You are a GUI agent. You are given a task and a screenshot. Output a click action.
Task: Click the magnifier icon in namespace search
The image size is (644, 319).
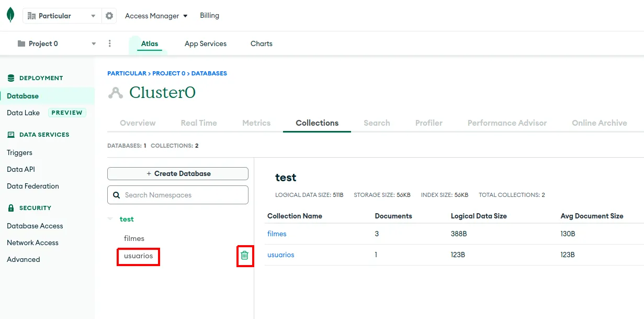[117, 195]
